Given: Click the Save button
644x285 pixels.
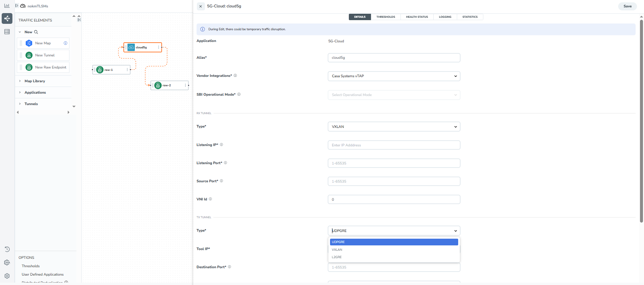Looking at the screenshot, I should pos(627,6).
